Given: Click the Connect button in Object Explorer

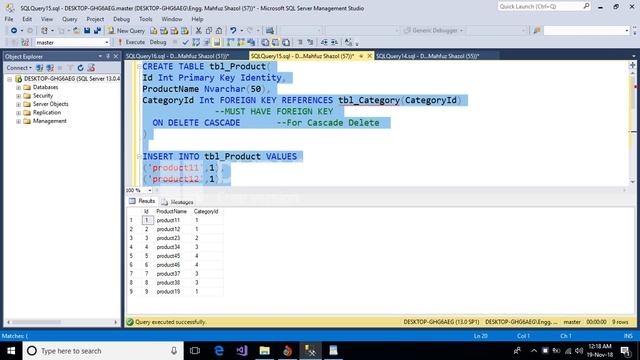Looking at the screenshot, I should coord(18,68).
